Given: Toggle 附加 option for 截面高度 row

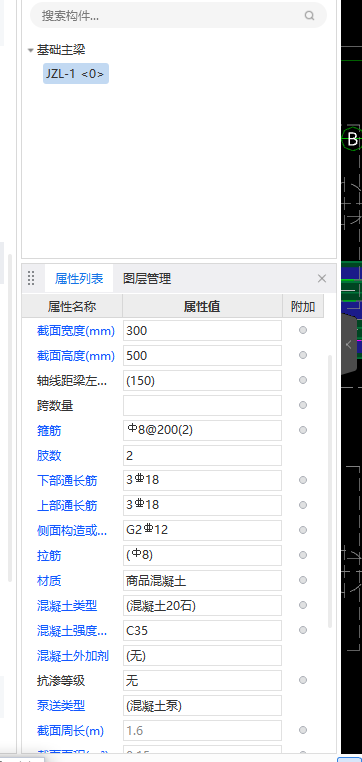Looking at the screenshot, I should pyautogui.click(x=303, y=355).
